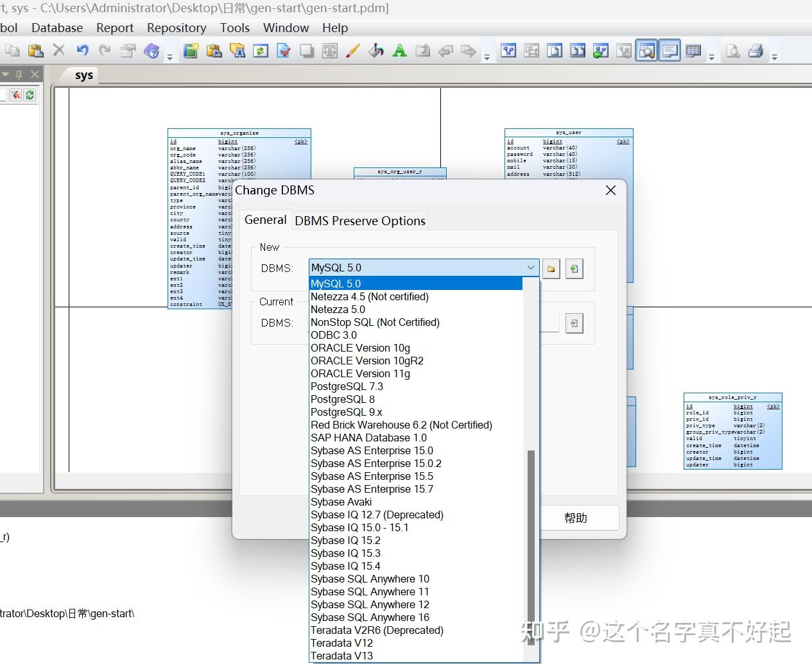
Task: Select PostgreSQL 9.x
Action: (416, 412)
